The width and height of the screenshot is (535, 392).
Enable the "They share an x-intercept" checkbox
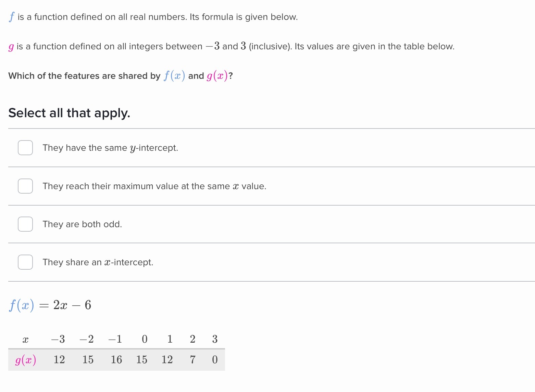(x=25, y=262)
